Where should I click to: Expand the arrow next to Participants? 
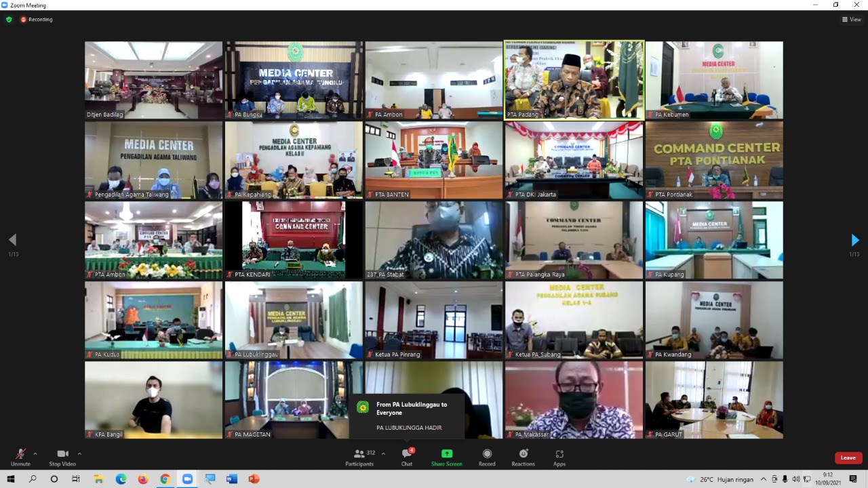click(383, 453)
